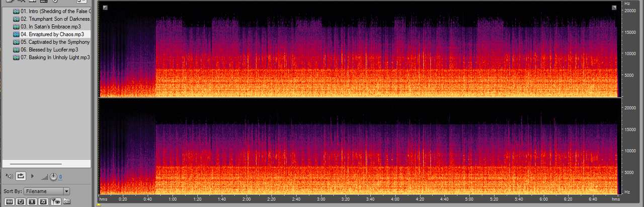Toggle Show Audio Files filter button

pyautogui.click(x=9, y=201)
